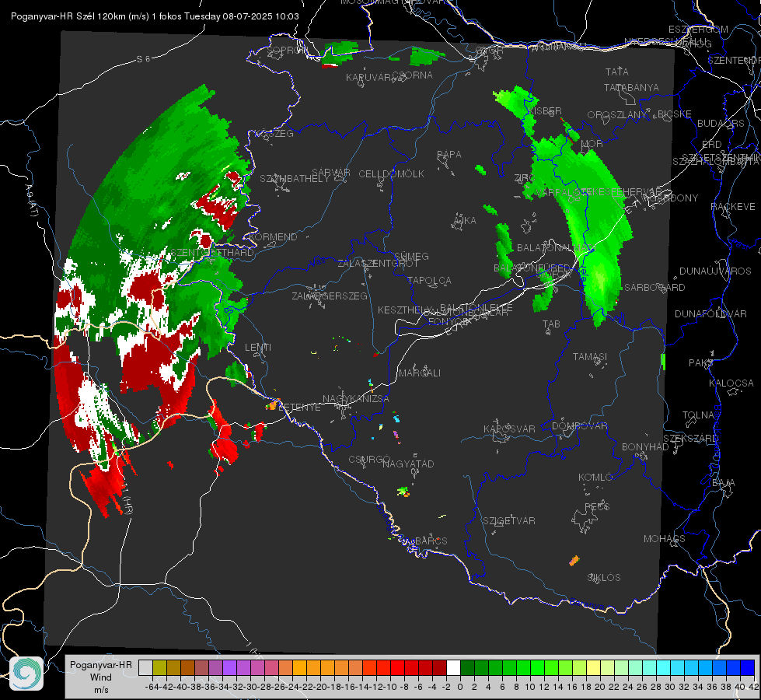Click the TAB town label
This screenshot has width=761, height=700.
pyautogui.click(x=551, y=324)
